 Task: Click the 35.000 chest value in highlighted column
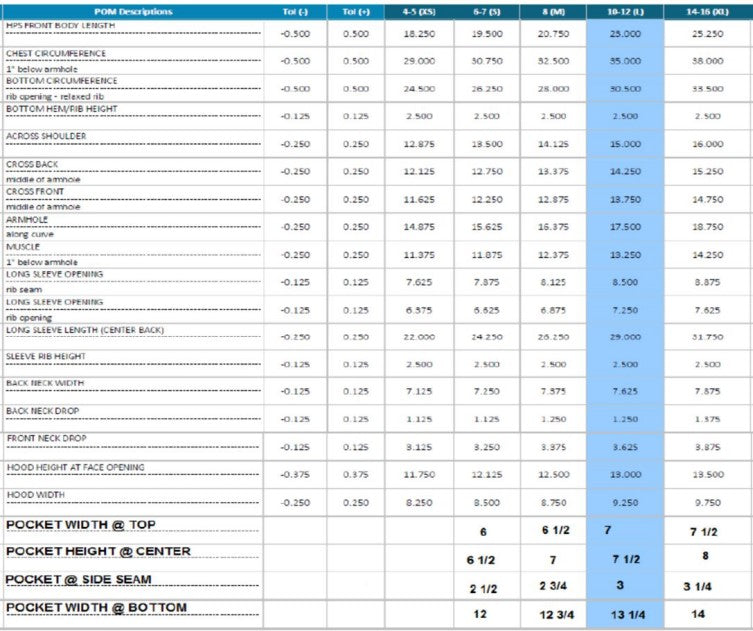(x=624, y=61)
